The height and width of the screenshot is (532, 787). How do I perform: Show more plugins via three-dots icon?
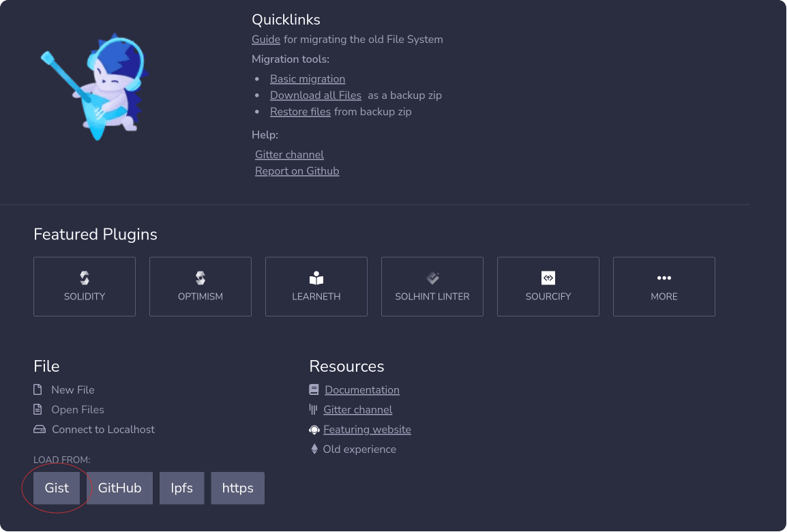pyautogui.click(x=664, y=278)
